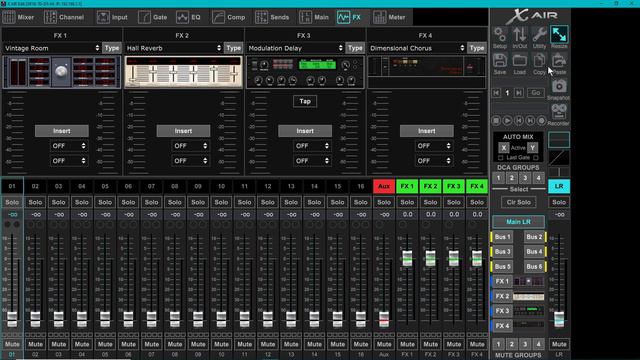
Task: Click the Hall Reverb effect thumbnail
Action: [x=183, y=72]
